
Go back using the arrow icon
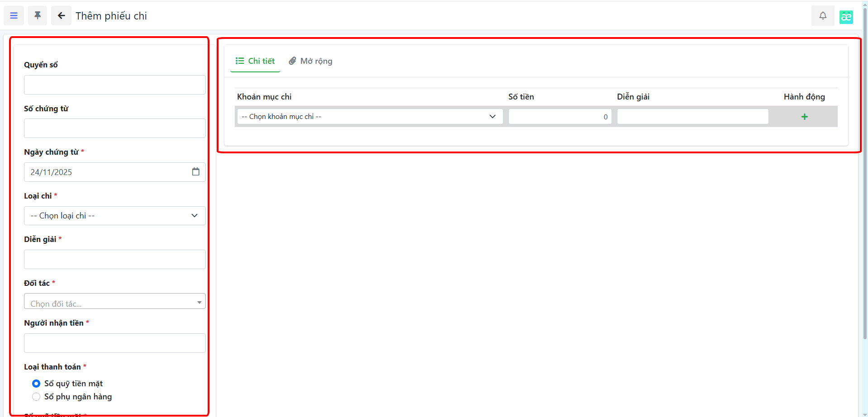[x=61, y=16]
